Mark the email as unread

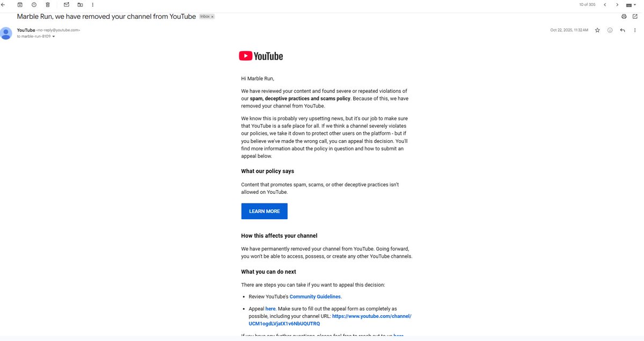tap(67, 4)
